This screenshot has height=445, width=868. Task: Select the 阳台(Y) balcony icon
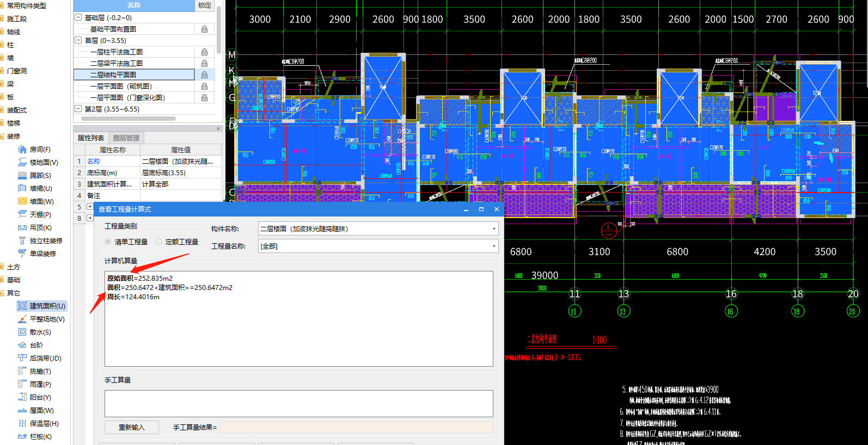(x=22, y=397)
